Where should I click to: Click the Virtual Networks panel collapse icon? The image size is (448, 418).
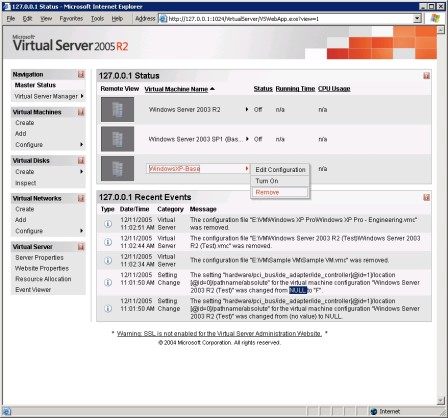point(81,198)
